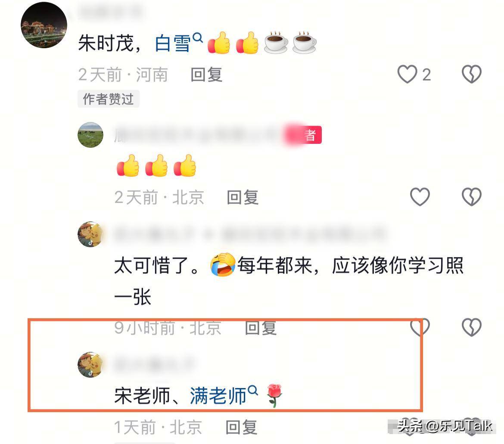Tap the search magnifier next to 白雪
This screenshot has height=444, width=504.
[198, 37]
